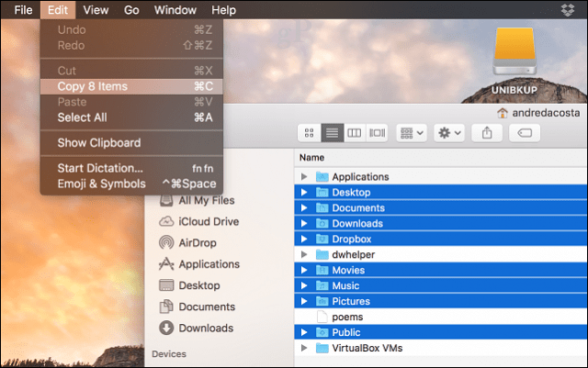Expand the Pictures folder row
This screenshot has height=368, width=588.
point(304,301)
